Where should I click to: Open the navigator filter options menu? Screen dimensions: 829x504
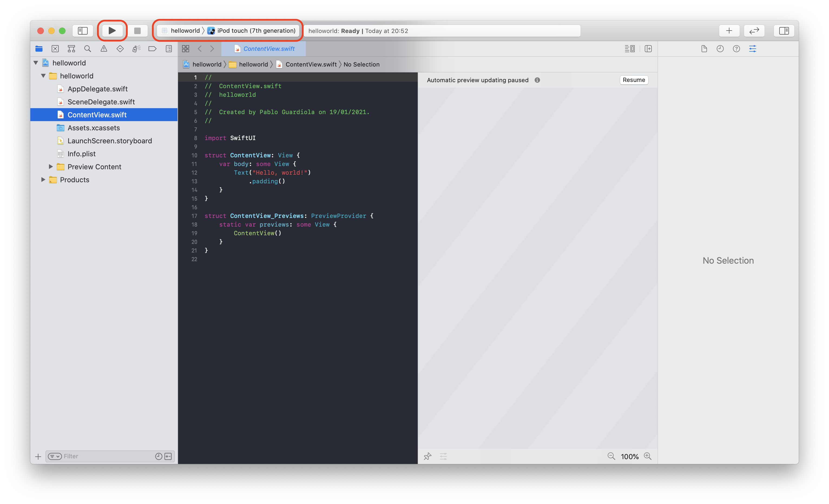click(x=55, y=456)
